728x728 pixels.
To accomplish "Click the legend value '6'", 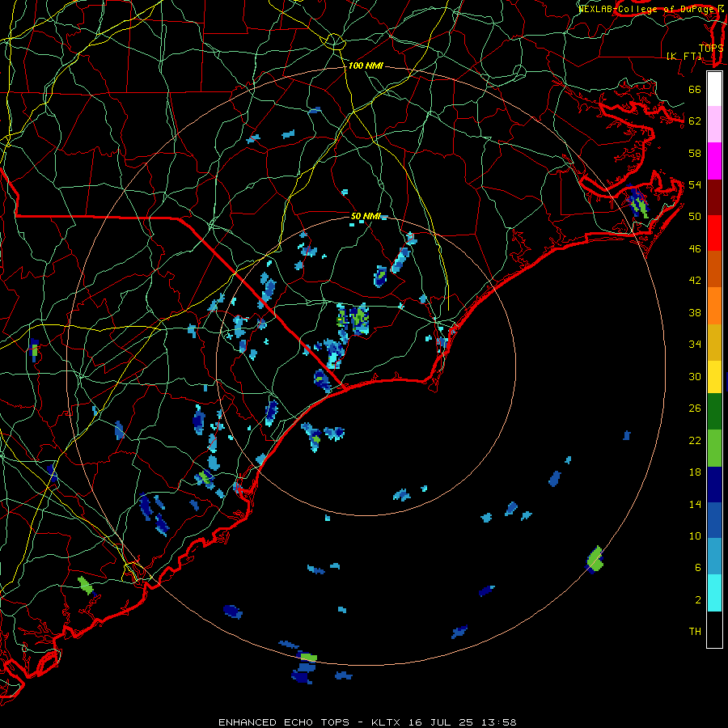I will pyautogui.click(x=698, y=568).
